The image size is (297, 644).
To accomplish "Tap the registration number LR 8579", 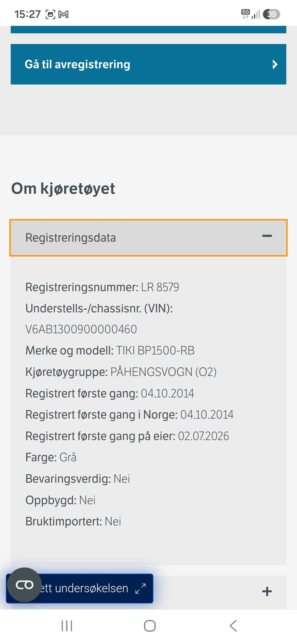I will pos(160,287).
